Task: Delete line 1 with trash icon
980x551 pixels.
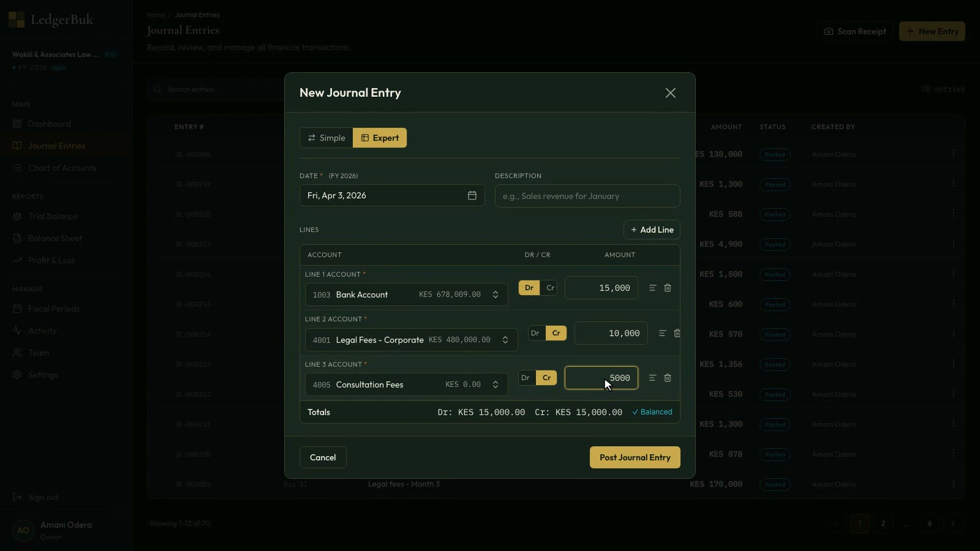Action: (668, 288)
